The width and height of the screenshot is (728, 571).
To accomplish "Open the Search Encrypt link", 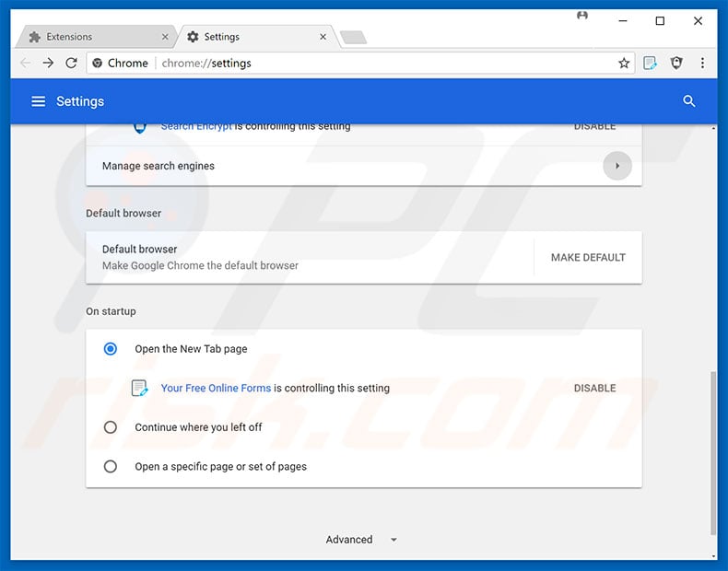I will [196, 126].
